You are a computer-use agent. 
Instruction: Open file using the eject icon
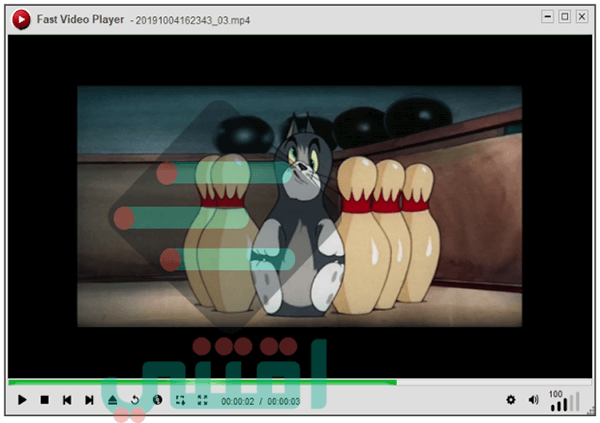tap(112, 400)
